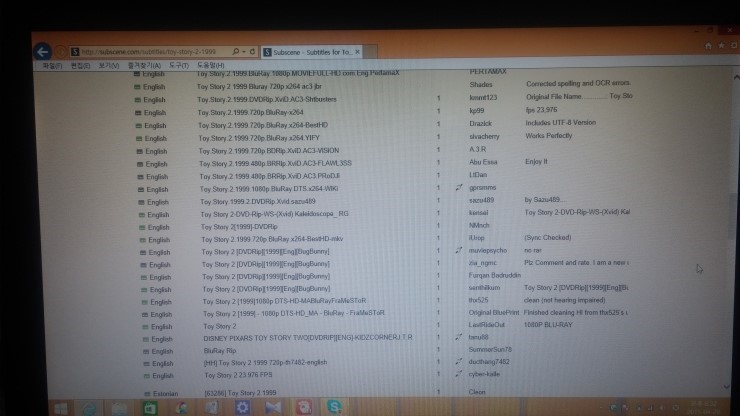The height and width of the screenshot is (416, 740).
Task: Open uploader LastRideOut profile
Action: 487,325
